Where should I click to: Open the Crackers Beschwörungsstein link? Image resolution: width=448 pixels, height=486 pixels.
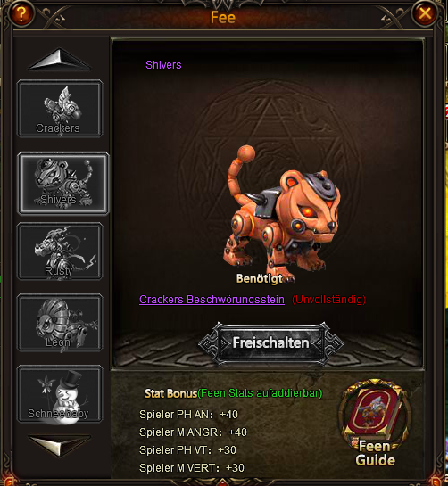[212, 300]
